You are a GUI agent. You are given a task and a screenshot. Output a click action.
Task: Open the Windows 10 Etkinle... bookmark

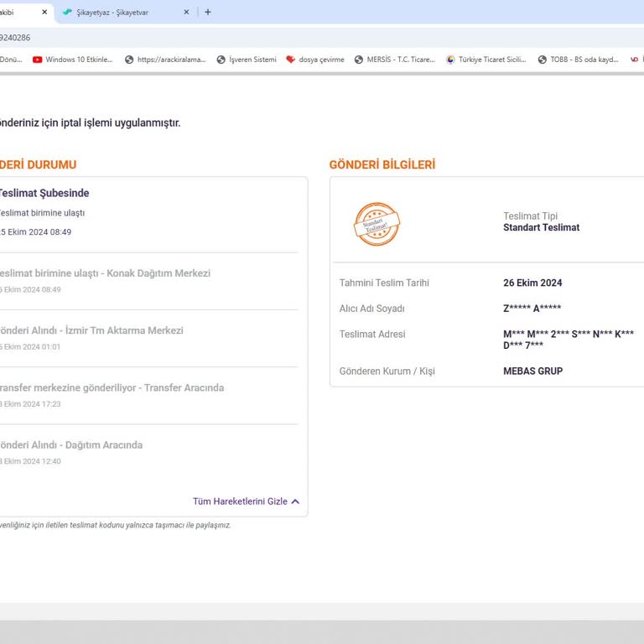73,60
